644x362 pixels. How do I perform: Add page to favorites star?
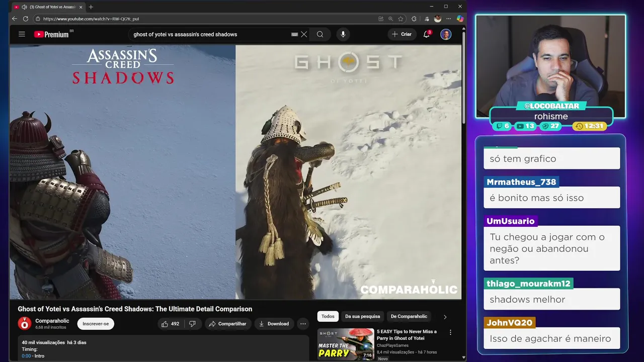(400, 19)
